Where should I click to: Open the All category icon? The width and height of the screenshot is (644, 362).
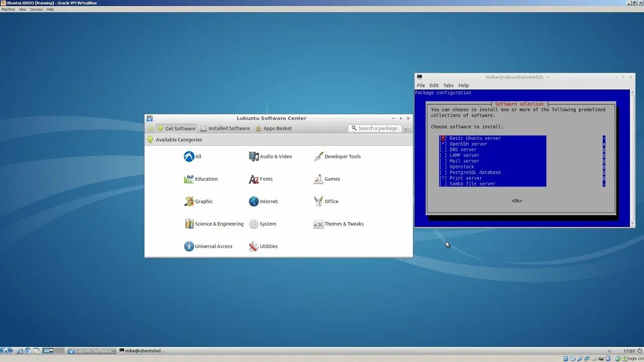[x=189, y=156]
